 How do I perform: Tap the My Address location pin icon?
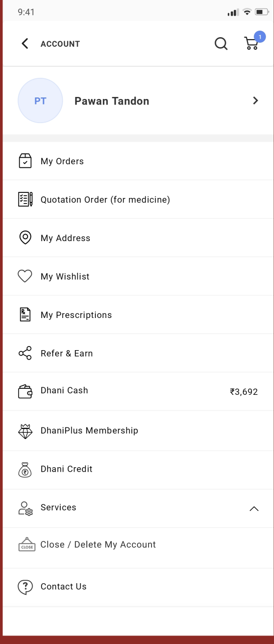click(25, 238)
